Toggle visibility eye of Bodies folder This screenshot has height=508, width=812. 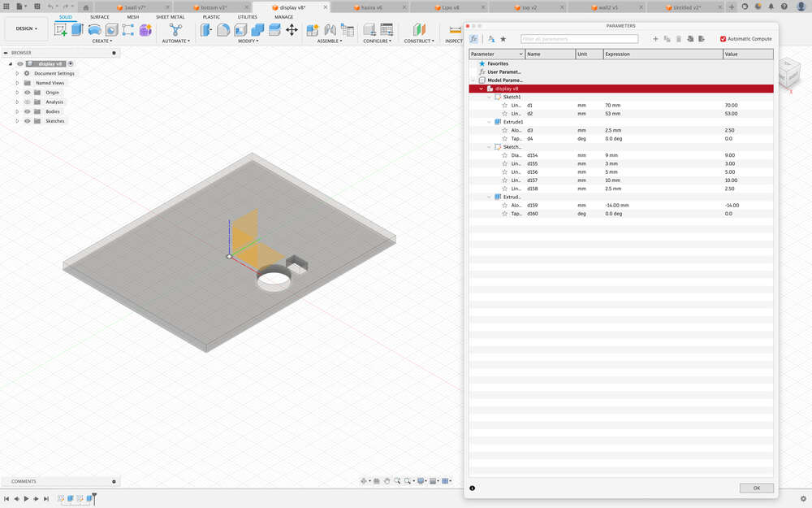tap(28, 111)
